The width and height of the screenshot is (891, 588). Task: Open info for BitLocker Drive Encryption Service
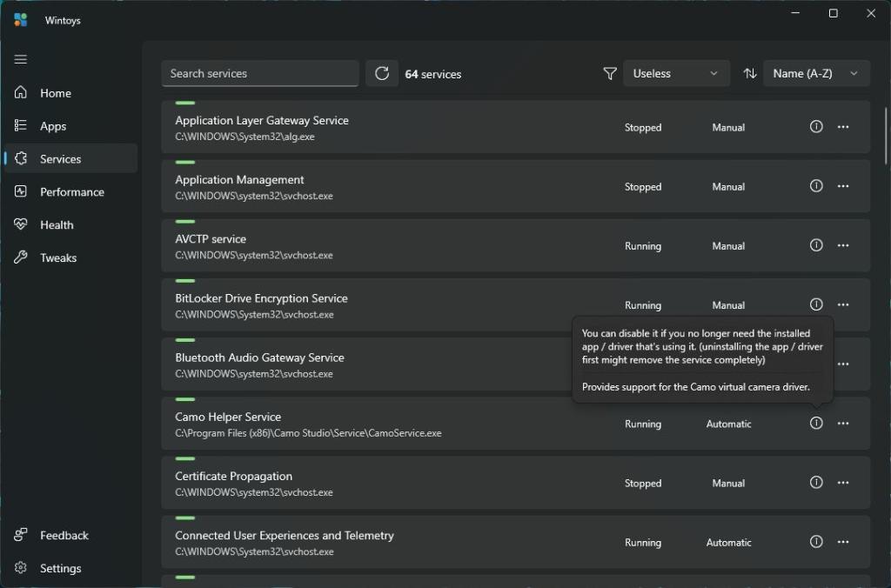(815, 304)
